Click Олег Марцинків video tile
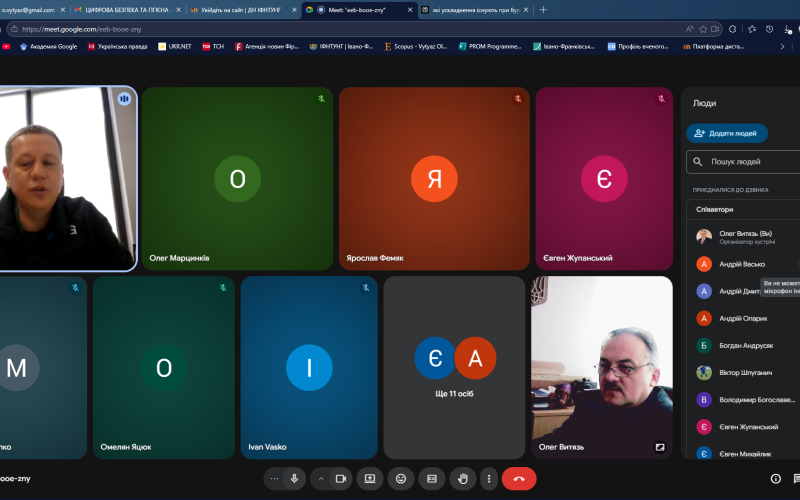 coord(237,179)
